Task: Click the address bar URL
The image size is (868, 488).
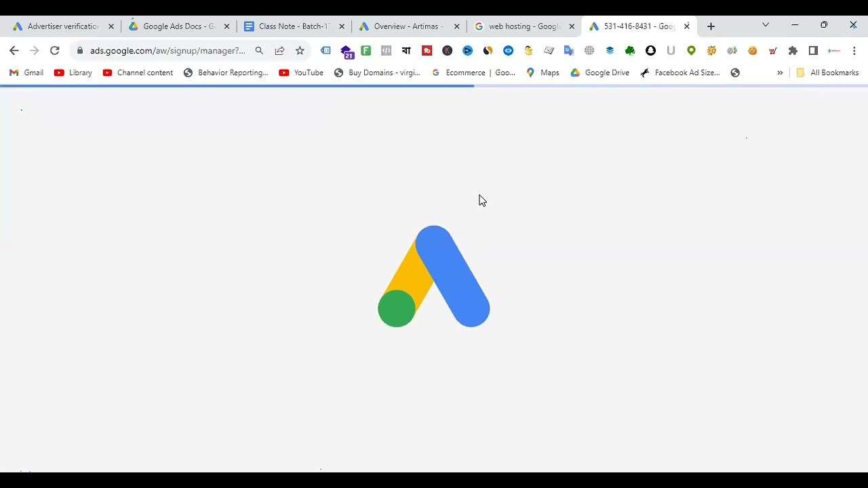Action: click(x=167, y=51)
